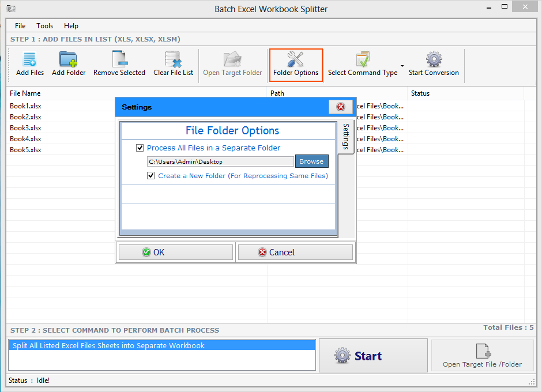Image resolution: width=542 pixels, height=392 pixels.
Task: Confirm settings with the OK button
Action: pos(176,252)
